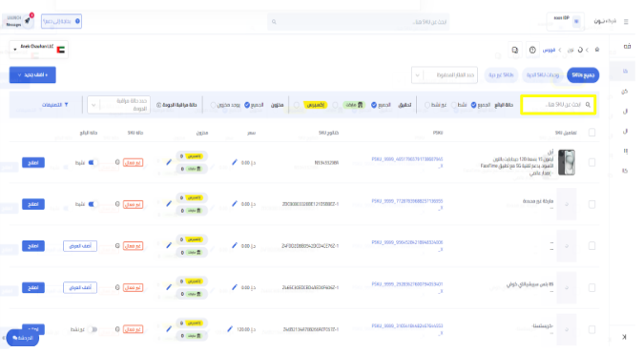The image size is (644, 353).
Task: Open the PSKU link in the iPhone 15 row
Action: click(407, 162)
